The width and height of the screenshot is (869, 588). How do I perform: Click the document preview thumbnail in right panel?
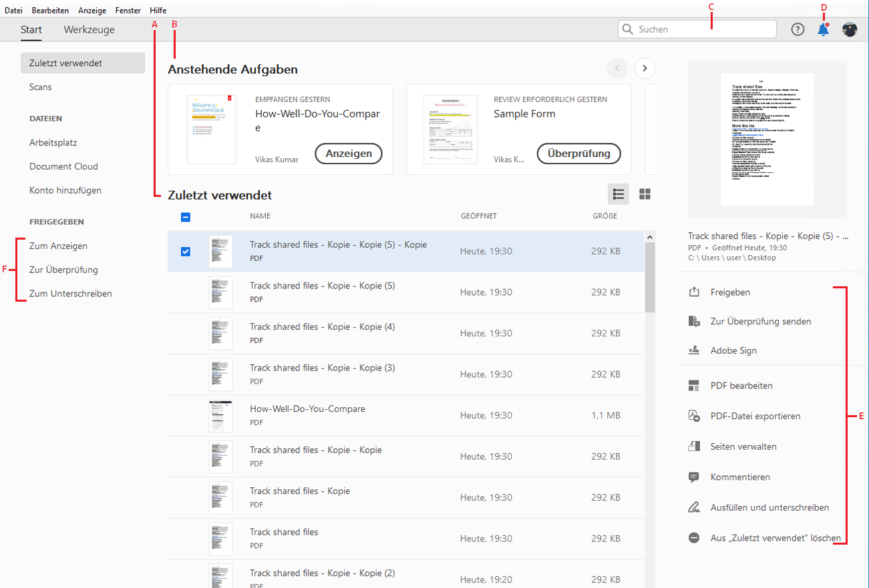[767, 139]
